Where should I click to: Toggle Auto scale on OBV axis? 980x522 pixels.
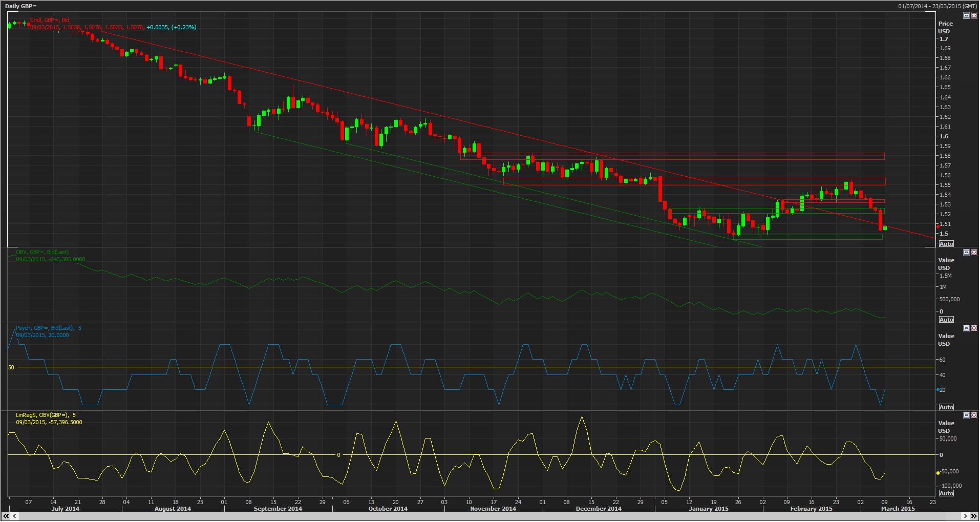click(946, 319)
